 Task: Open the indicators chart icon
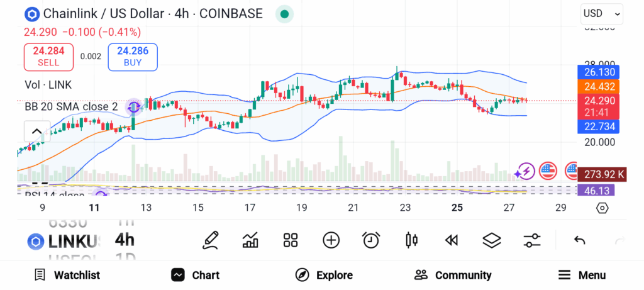(250, 240)
